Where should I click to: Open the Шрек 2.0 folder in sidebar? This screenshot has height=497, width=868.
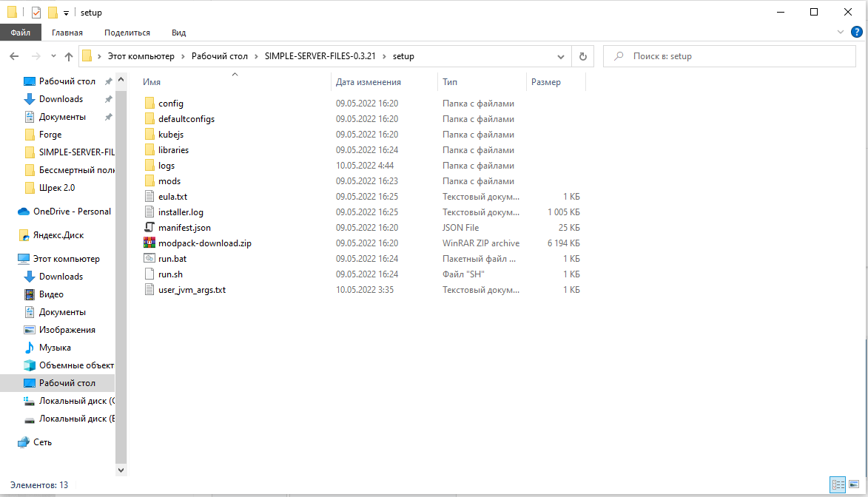point(56,188)
